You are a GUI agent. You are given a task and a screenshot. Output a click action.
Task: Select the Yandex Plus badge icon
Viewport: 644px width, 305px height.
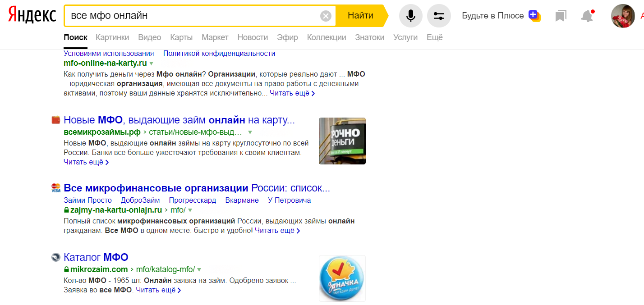[534, 16]
